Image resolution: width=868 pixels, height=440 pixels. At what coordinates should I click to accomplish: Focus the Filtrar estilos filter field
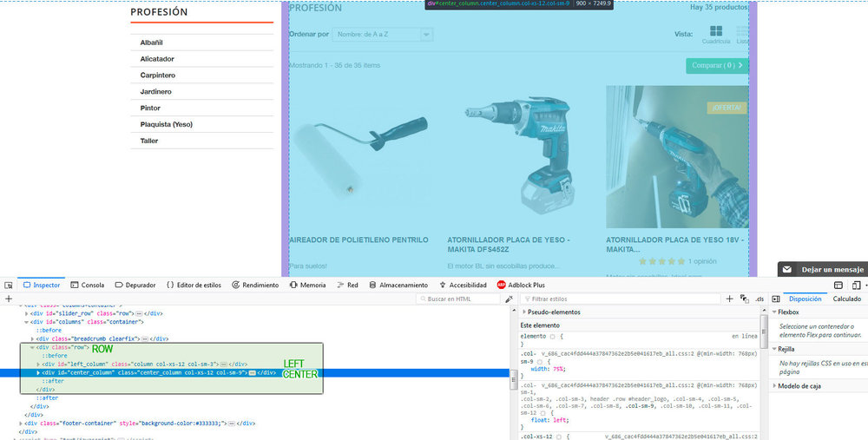(620, 299)
